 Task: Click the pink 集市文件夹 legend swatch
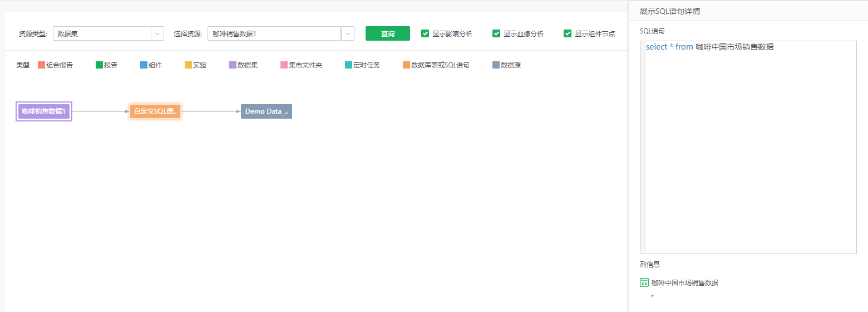pyautogui.click(x=284, y=65)
